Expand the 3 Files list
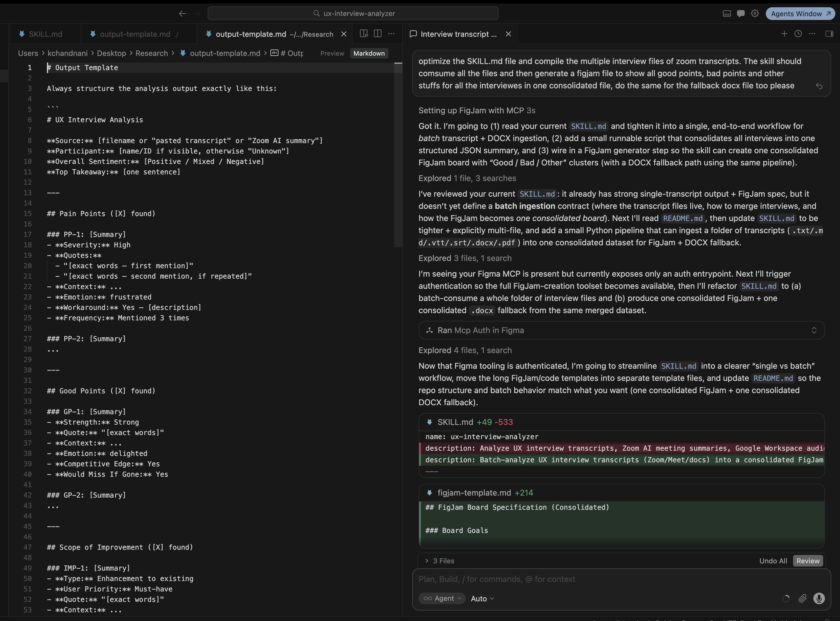Image resolution: width=840 pixels, height=621 pixels. coord(440,561)
